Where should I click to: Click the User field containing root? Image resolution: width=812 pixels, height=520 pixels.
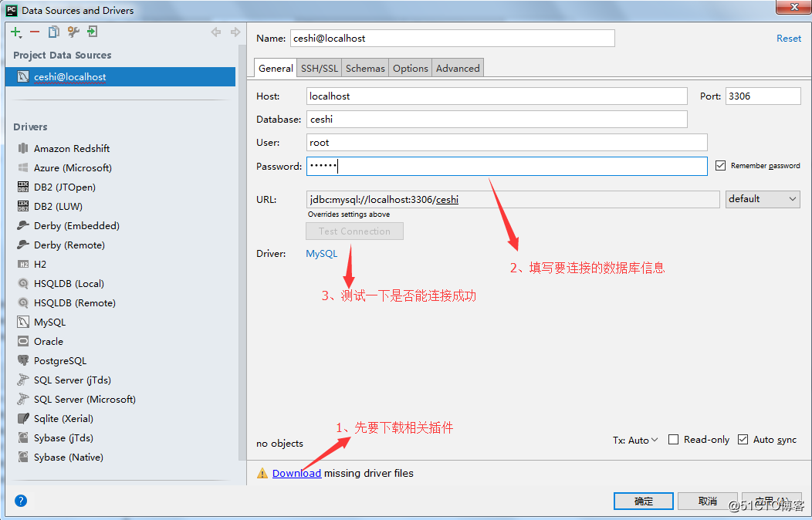point(506,142)
